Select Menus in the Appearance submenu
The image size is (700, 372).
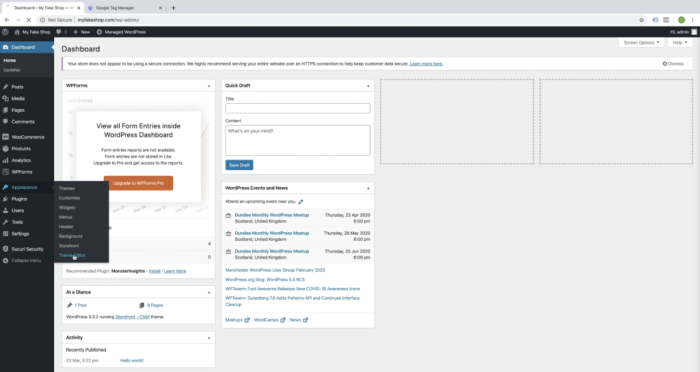(65, 217)
